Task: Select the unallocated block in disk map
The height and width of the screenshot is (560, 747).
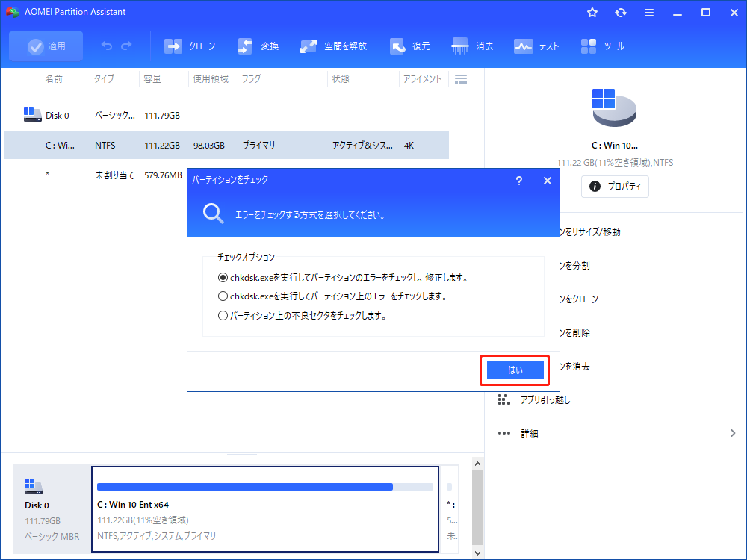Action: pos(450,508)
